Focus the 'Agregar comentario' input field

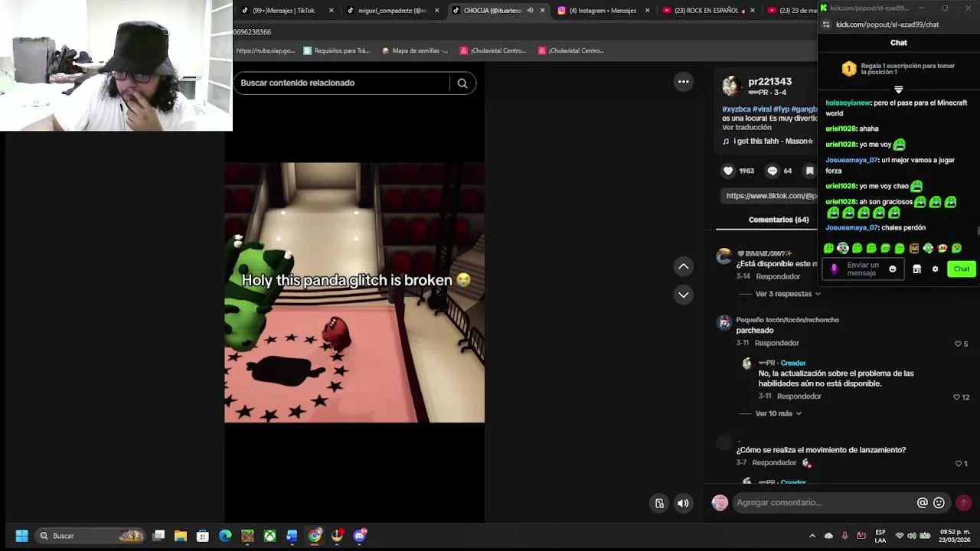824,503
